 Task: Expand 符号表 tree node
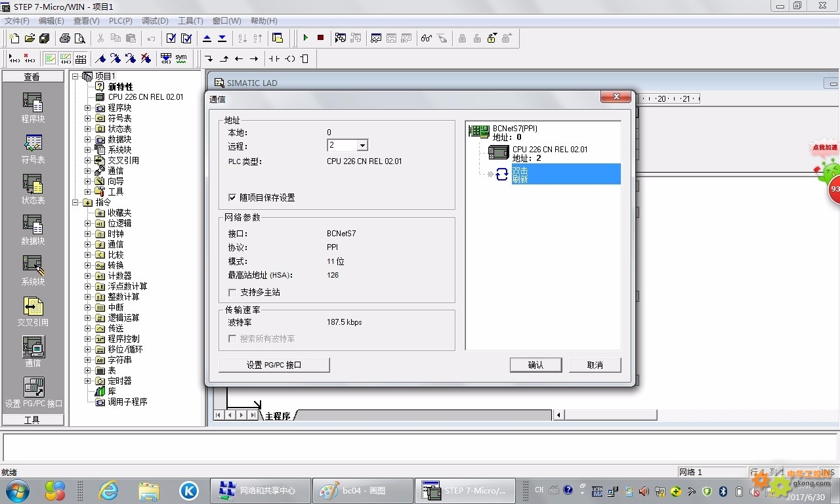87,118
